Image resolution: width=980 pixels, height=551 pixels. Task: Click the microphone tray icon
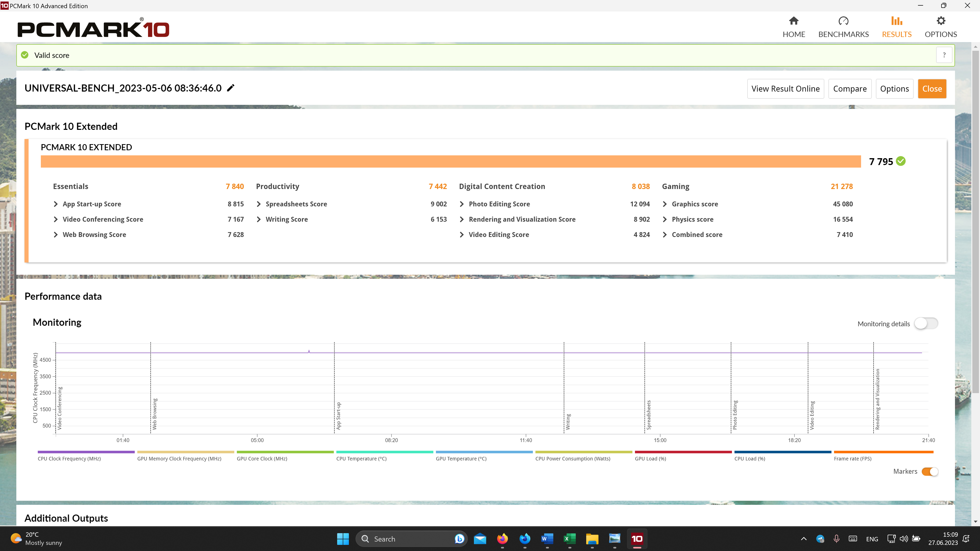[x=836, y=539]
